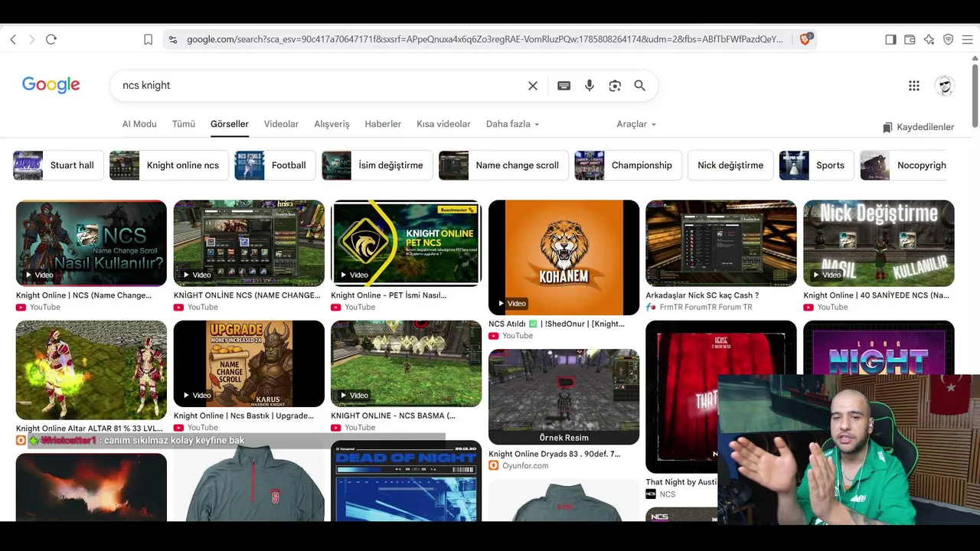Apply the Sports filter chip
980x551 pixels.
pyautogui.click(x=817, y=165)
